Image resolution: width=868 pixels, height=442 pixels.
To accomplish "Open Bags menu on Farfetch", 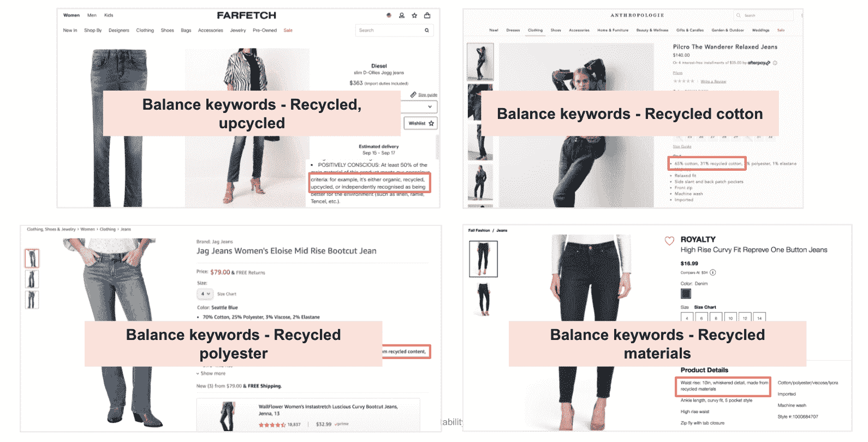I will tap(186, 31).
